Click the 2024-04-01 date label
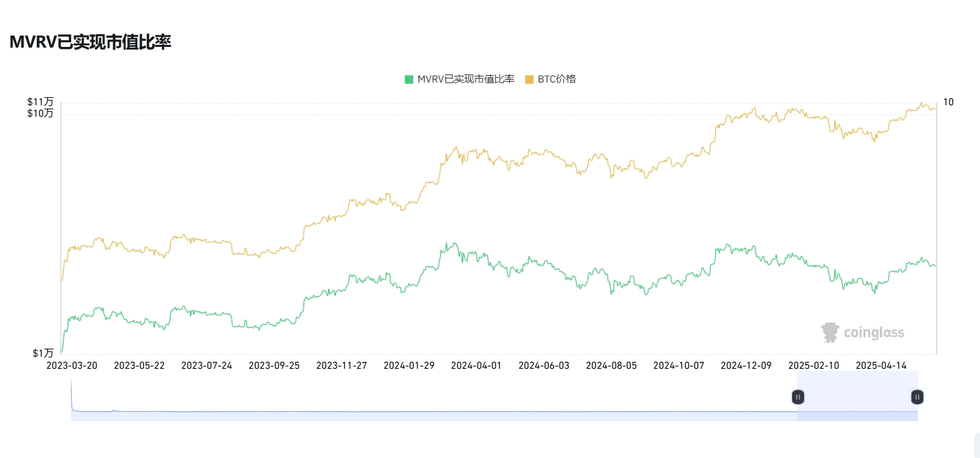 pos(476,365)
